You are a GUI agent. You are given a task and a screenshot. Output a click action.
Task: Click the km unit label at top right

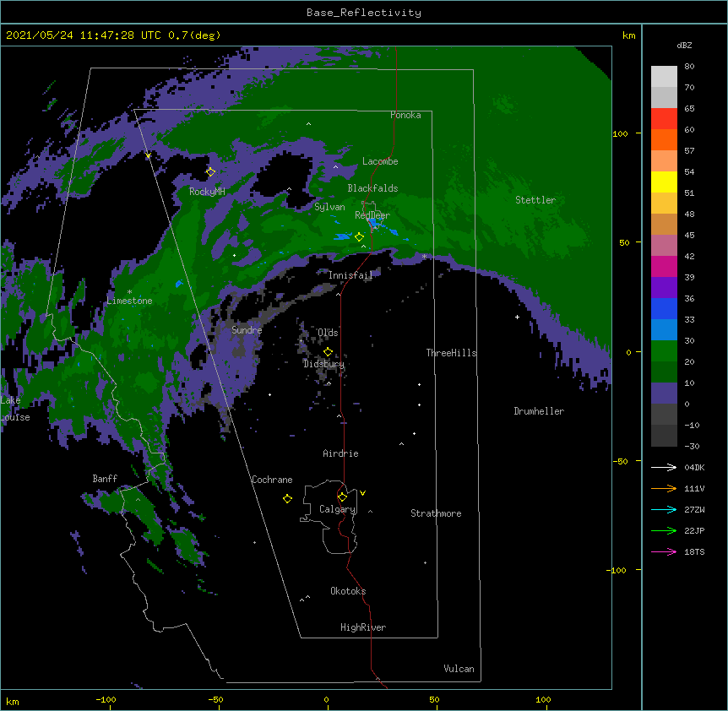pos(628,35)
